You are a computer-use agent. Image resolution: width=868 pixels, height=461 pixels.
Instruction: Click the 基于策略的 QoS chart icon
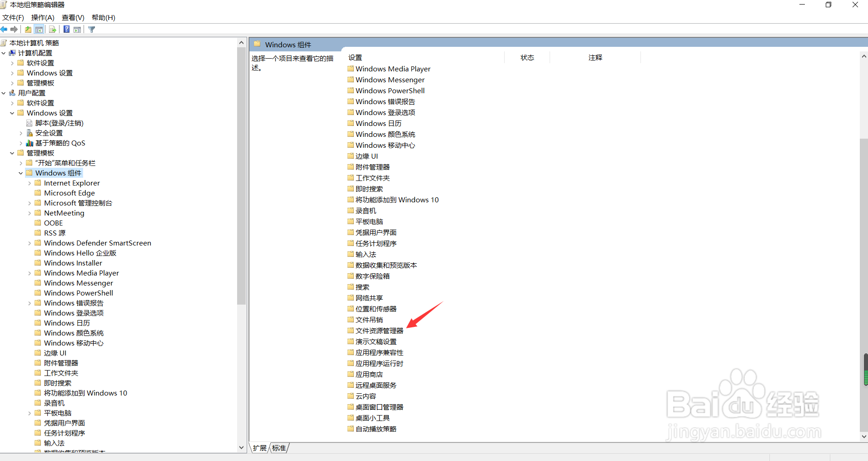click(x=30, y=143)
